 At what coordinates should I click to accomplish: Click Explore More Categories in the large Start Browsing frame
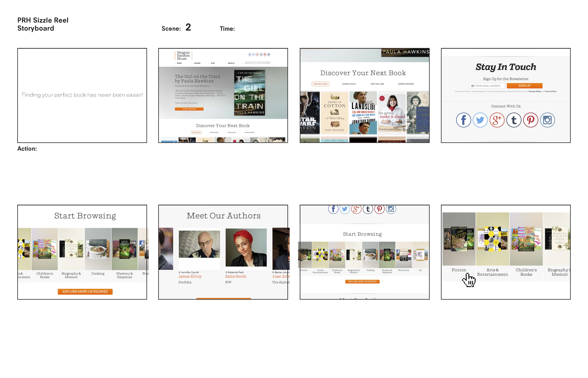click(85, 292)
